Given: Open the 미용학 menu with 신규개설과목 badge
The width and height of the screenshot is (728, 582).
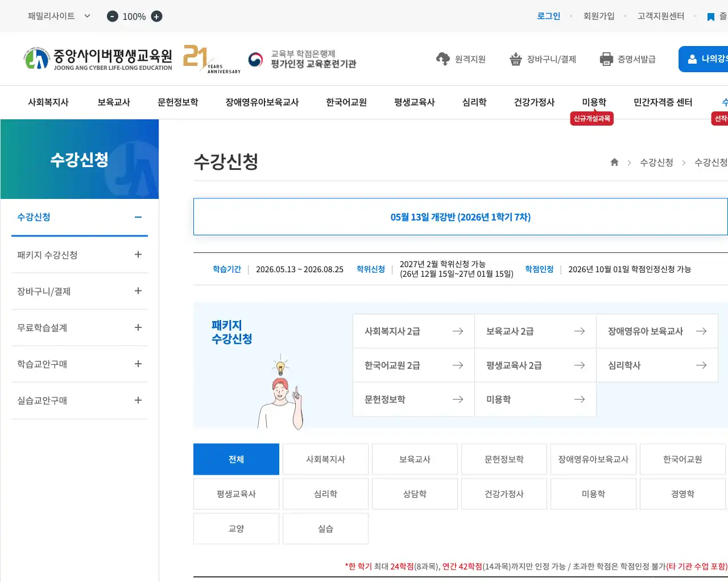Looking at the screenshot, I should tap(594, 102).
